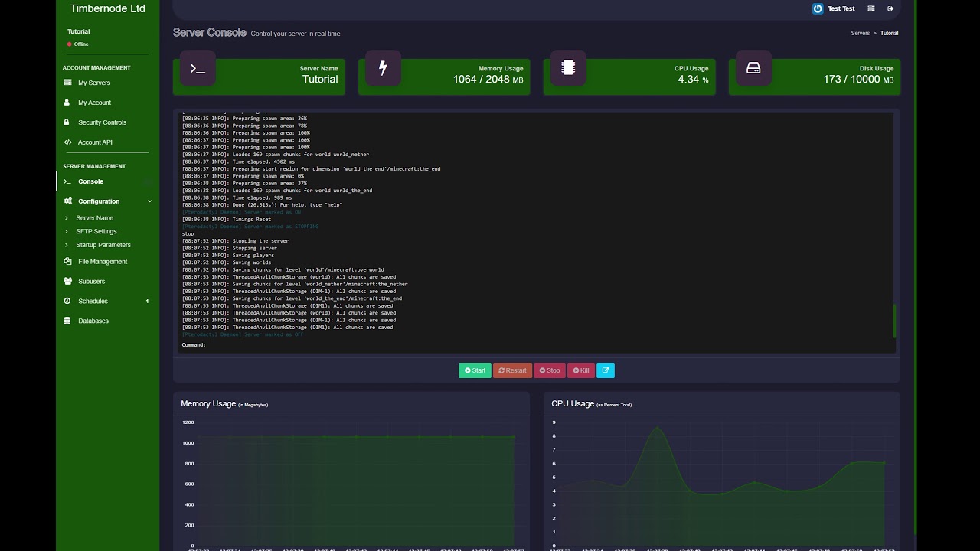The width and height of the screenshot is (980, 551).
Task: Click the Offline status indicator
Action: coord(78,44)
